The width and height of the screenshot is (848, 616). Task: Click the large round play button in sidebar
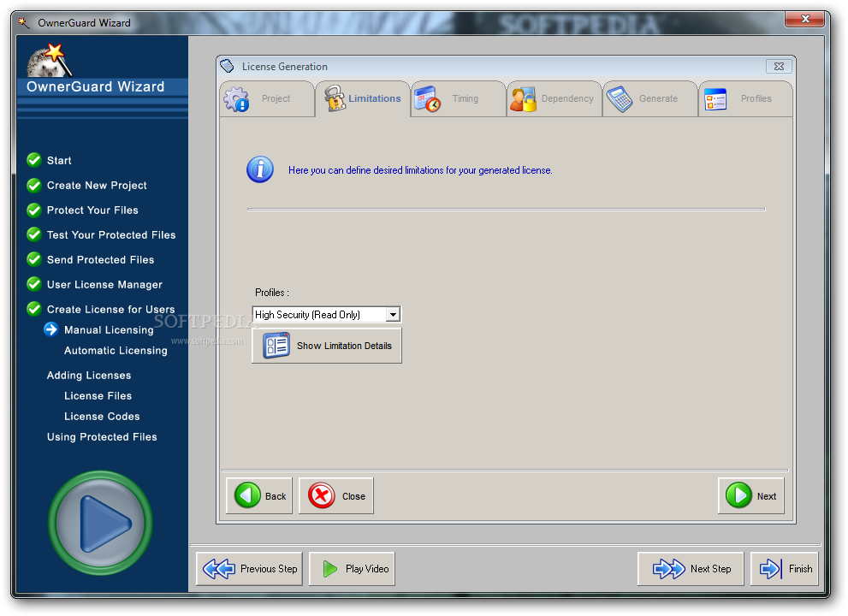pyautogui.click(x=101, y=523)
